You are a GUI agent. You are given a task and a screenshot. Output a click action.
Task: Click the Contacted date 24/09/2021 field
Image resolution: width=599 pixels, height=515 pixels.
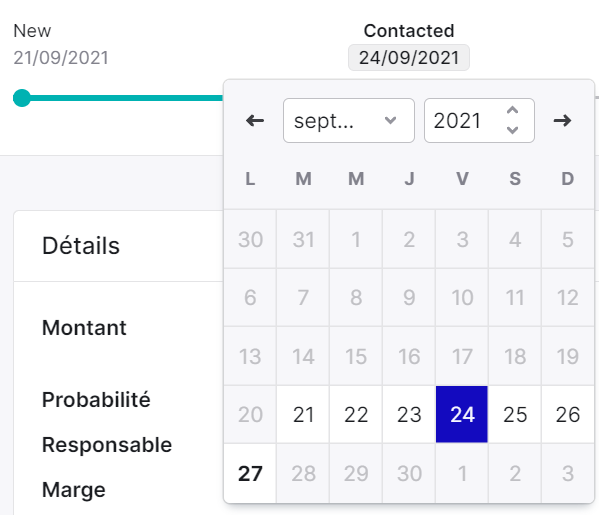click(x=409, y=58)
